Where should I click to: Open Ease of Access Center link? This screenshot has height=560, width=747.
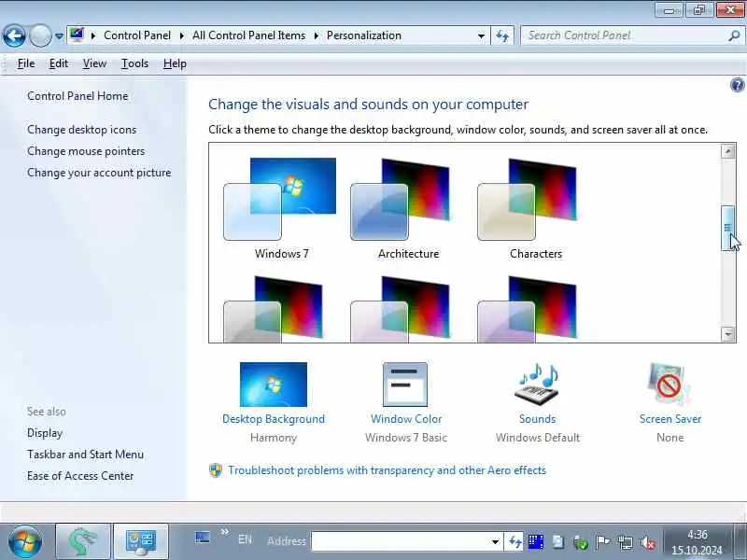[x=80, y=476]
